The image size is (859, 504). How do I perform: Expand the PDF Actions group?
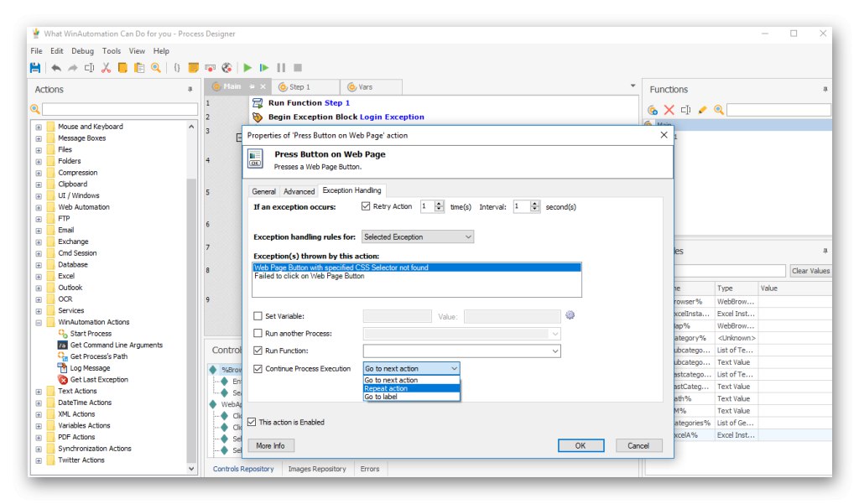pyautogui.click(x=39, y=438)
